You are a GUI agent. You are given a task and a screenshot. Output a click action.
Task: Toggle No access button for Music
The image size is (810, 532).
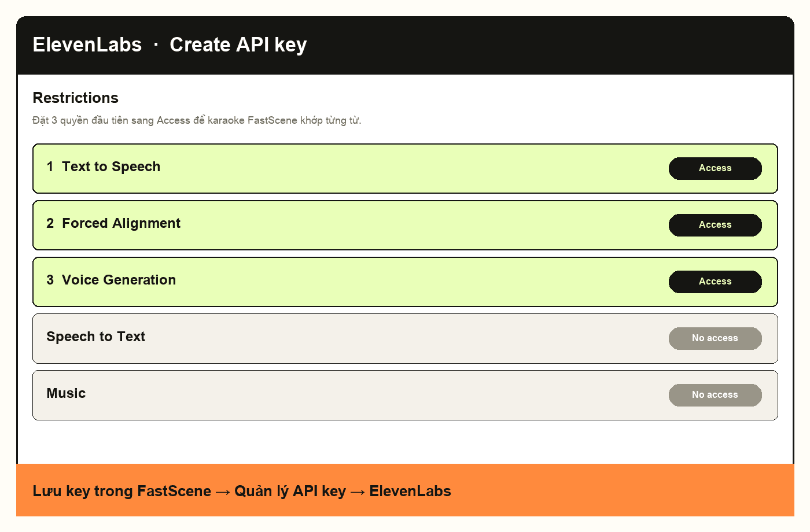pyautogui.click(x=715, y=395)
